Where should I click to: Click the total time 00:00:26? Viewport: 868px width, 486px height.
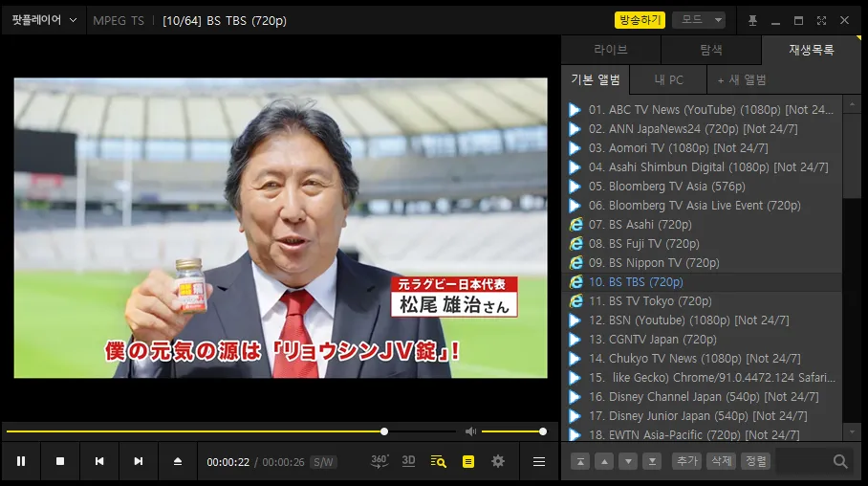(x=283, y=462)
